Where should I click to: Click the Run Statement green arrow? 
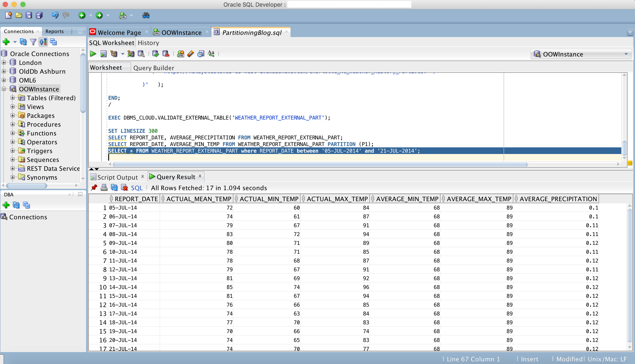pos(93,54)
